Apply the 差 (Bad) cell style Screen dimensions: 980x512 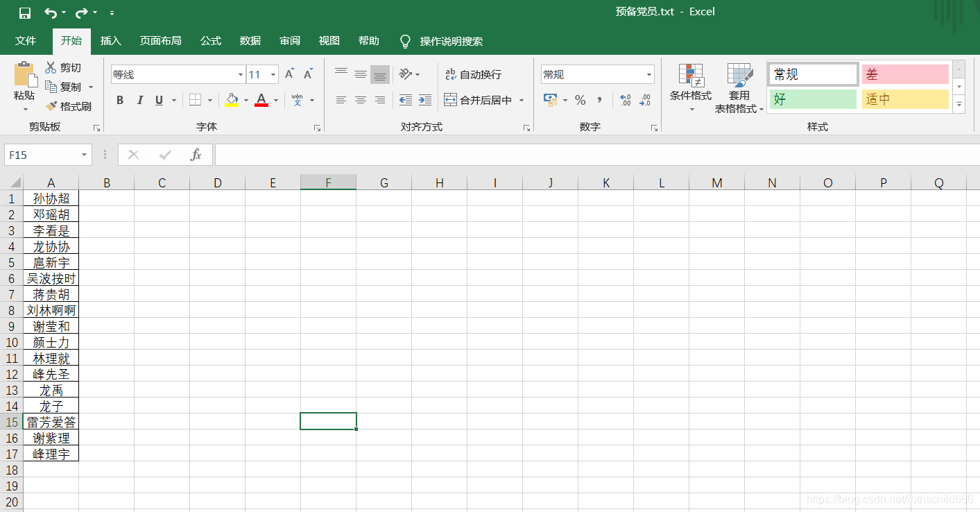[x=905, y=74]
